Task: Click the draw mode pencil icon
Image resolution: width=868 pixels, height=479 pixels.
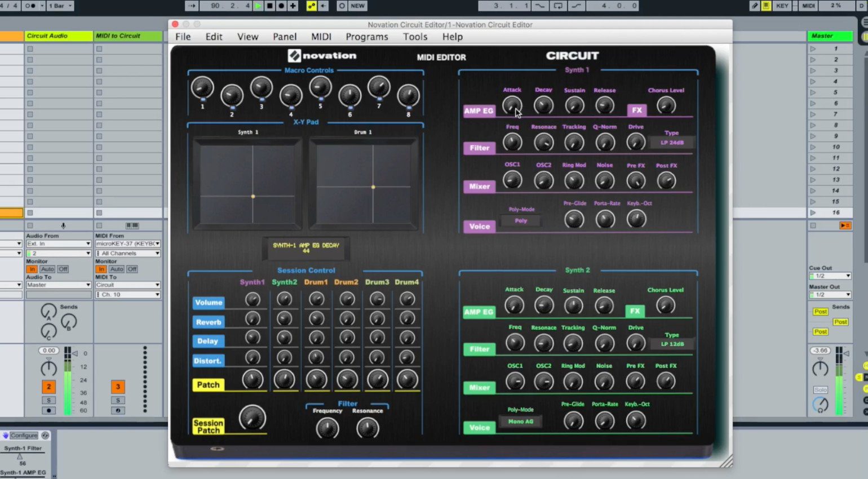Action: (x=755, y=6)
